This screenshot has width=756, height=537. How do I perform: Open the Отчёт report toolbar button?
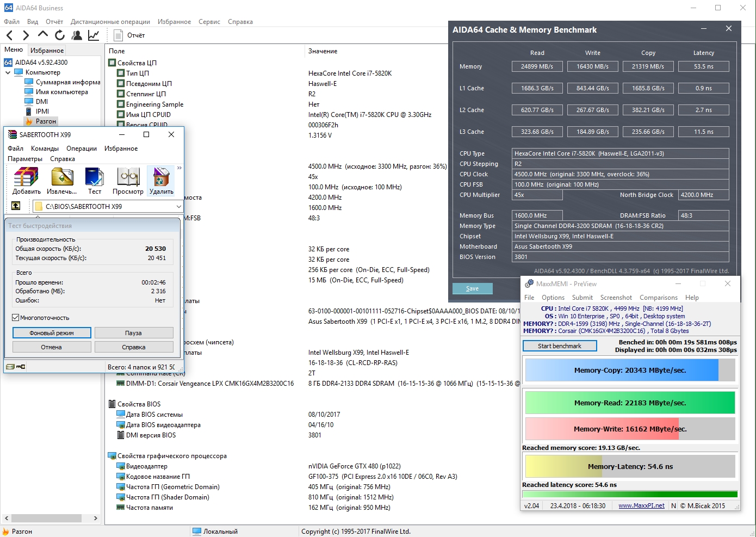[x=129, y=35]
